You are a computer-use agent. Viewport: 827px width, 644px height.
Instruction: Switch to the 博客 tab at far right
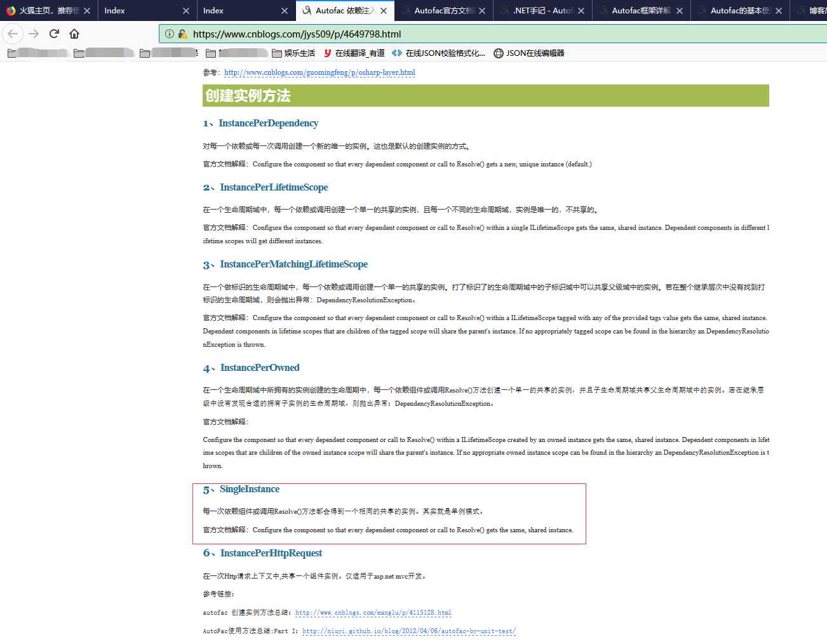(x=810, y=11)
